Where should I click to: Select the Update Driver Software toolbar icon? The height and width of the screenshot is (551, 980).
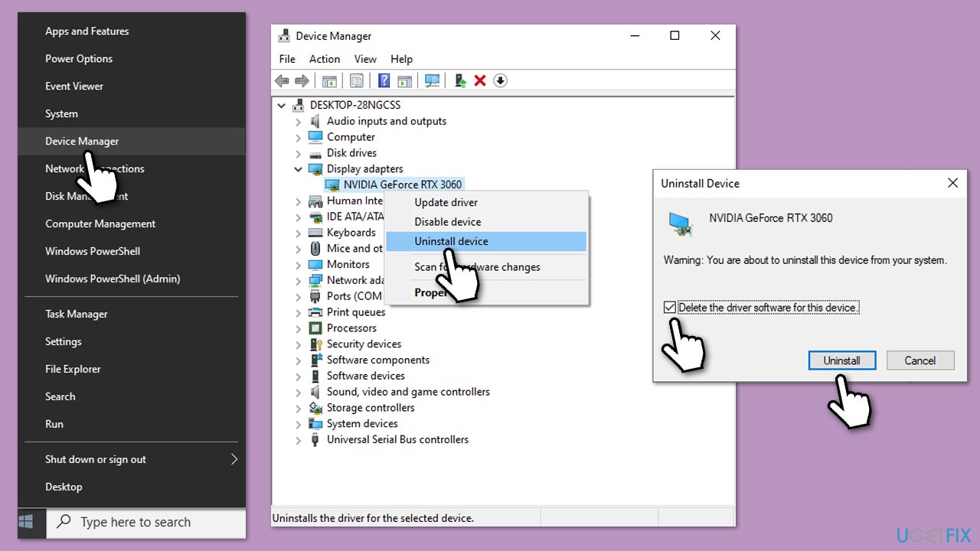460,80
